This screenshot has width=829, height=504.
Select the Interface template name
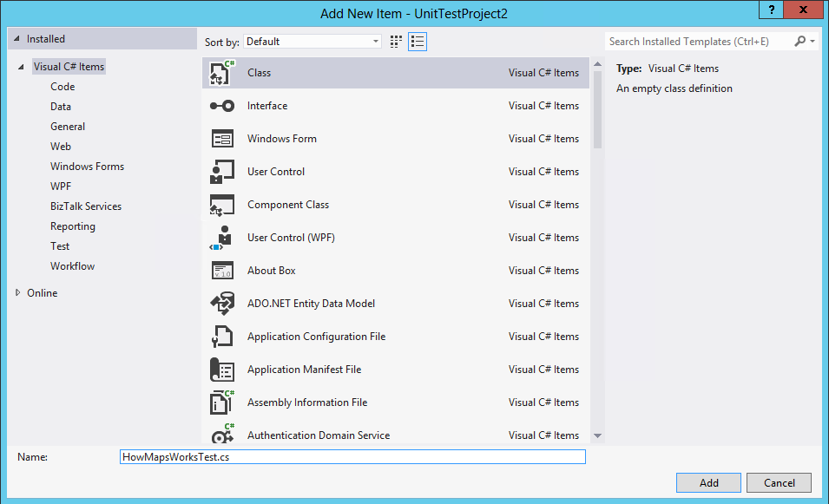[267, 106]
